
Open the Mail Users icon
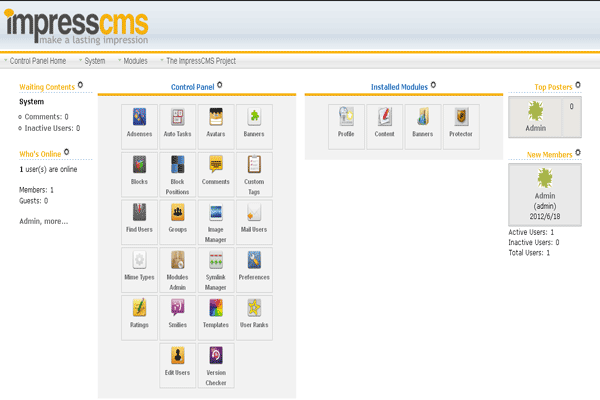click(254, 222)
